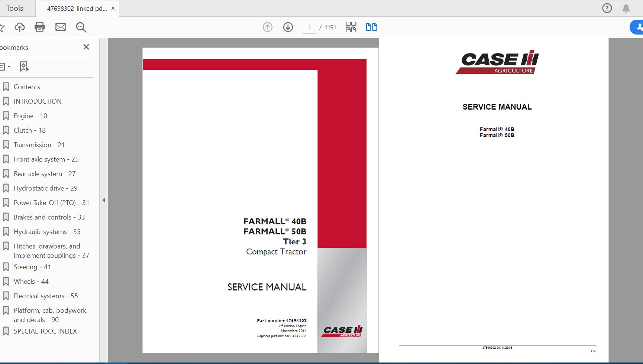The image size is (643, 364).
Task: Open notifications bell icon
Action: [626, 8]
